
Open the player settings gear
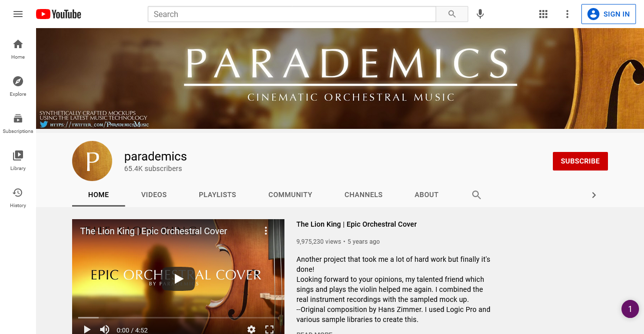tap(251, 329)
